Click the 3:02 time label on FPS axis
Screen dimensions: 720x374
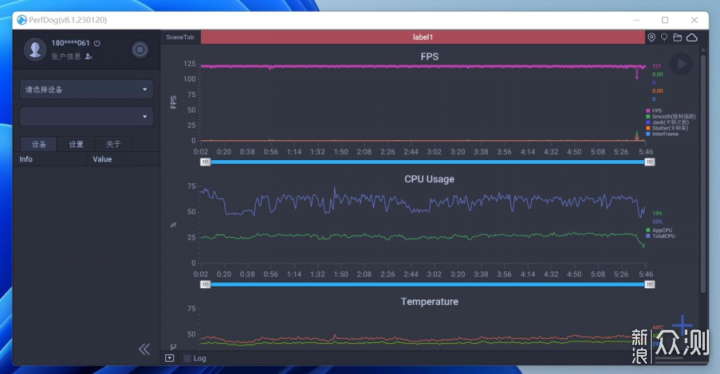[434, 152]
